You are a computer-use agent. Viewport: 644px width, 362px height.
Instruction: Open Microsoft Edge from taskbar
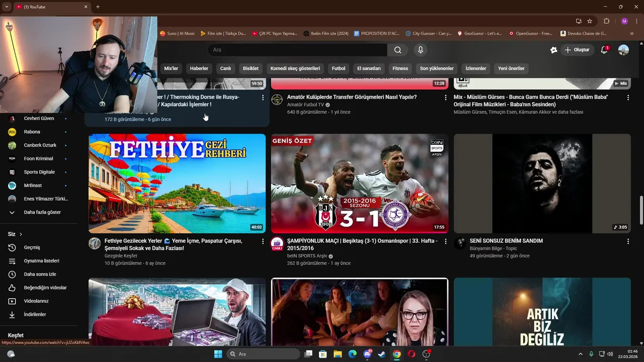point(352,354)
